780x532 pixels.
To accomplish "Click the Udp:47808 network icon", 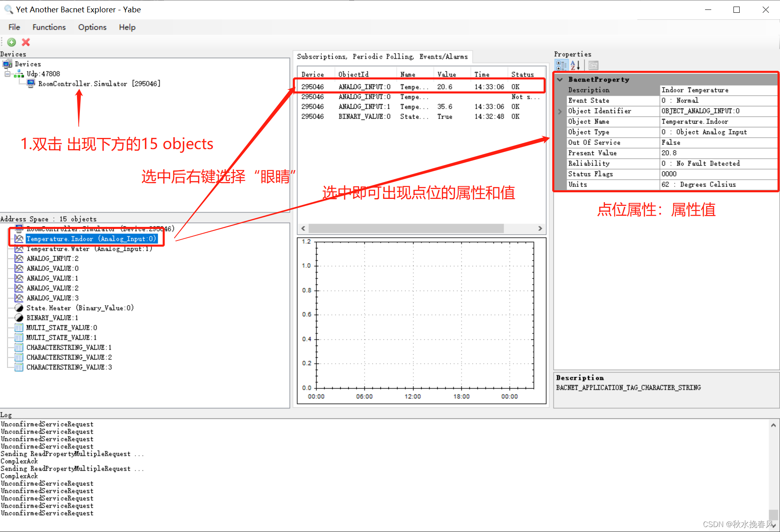I will point(19,74).
